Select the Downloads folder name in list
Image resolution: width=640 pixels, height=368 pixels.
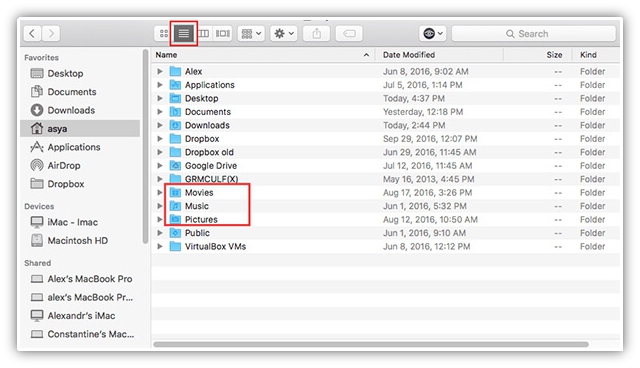[207, 125]
